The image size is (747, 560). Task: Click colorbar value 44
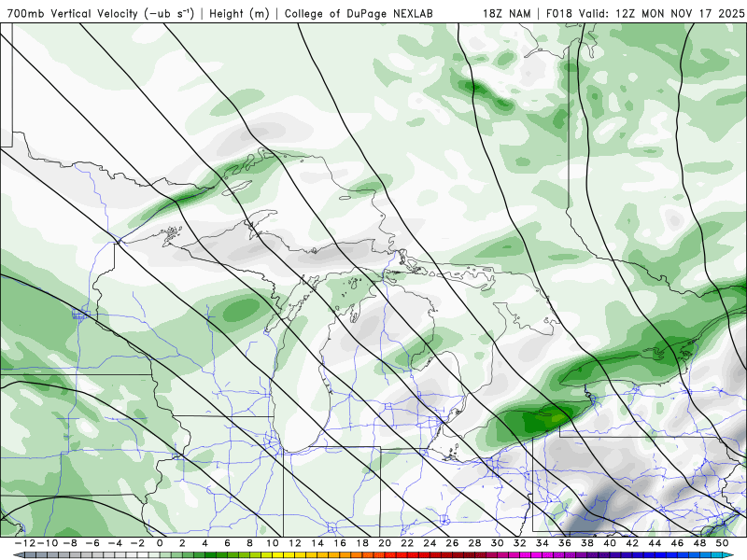tap(655, 543)
